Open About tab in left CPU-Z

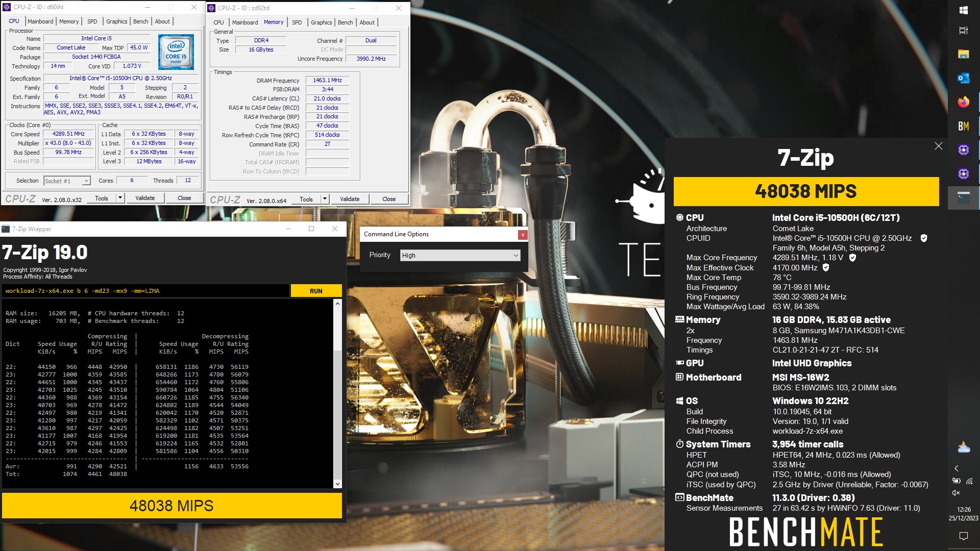tap(162, 21)
